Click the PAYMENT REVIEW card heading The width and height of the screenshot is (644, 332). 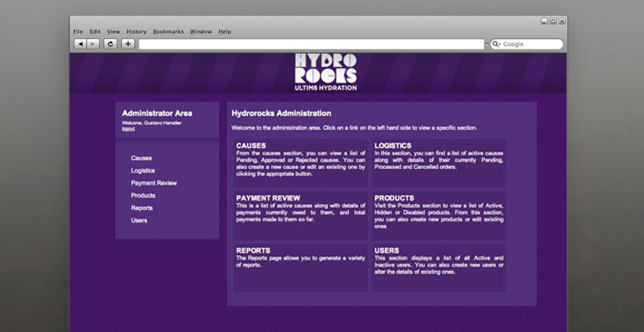click(268, 198)
